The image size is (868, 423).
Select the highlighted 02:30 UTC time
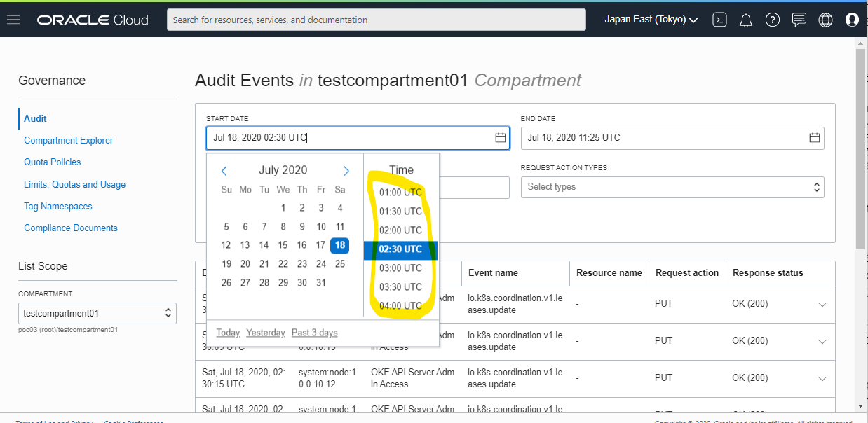[400, 249]
